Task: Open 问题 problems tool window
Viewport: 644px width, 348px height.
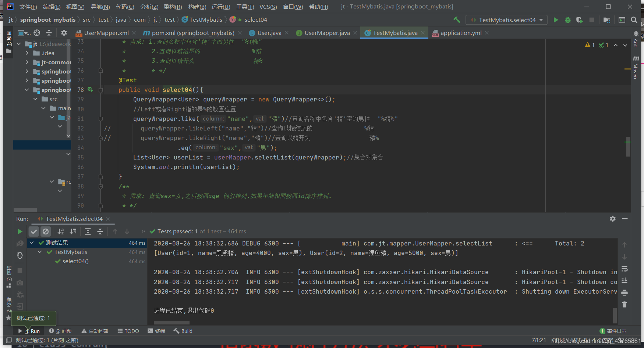Action: click(60, 331)
